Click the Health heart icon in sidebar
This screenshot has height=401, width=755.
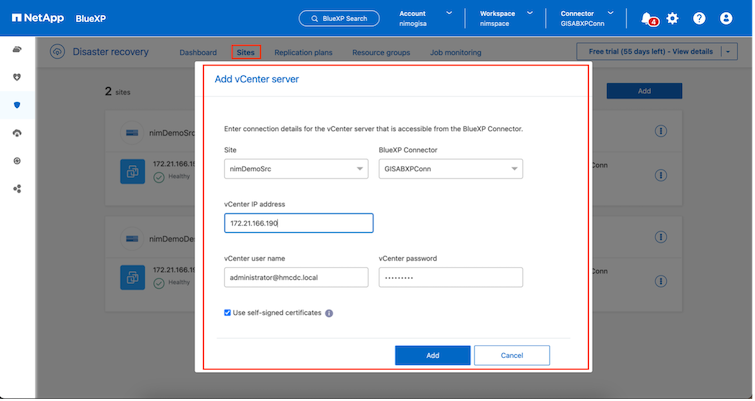17,76
